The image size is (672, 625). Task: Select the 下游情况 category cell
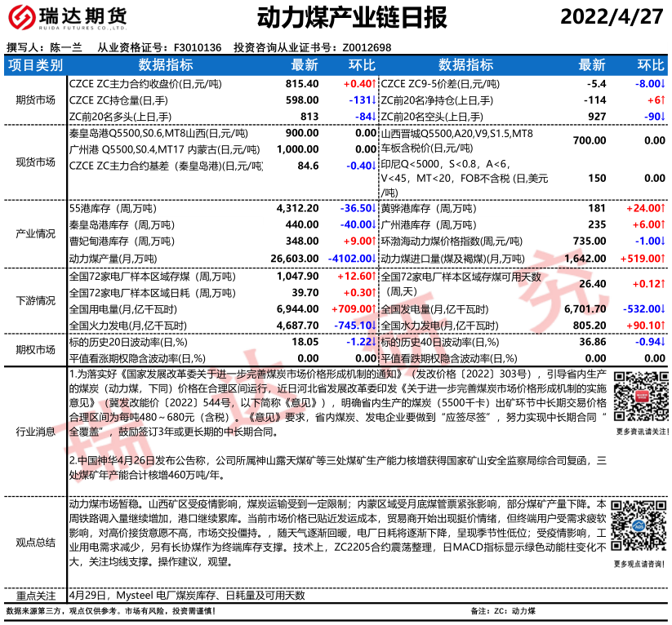(35, 300)
